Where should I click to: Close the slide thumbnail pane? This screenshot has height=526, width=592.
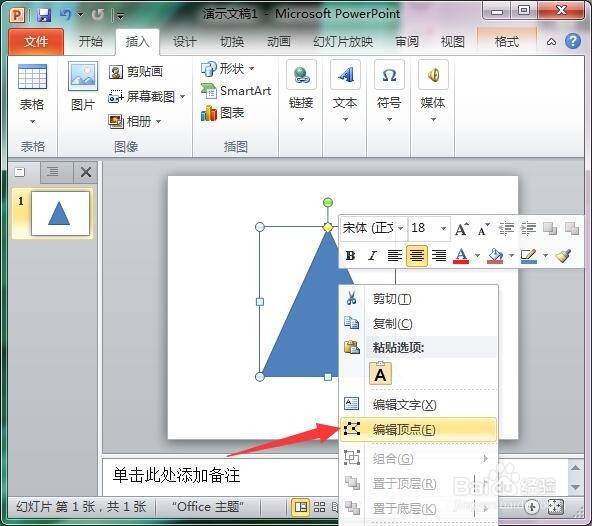[86, 173]
